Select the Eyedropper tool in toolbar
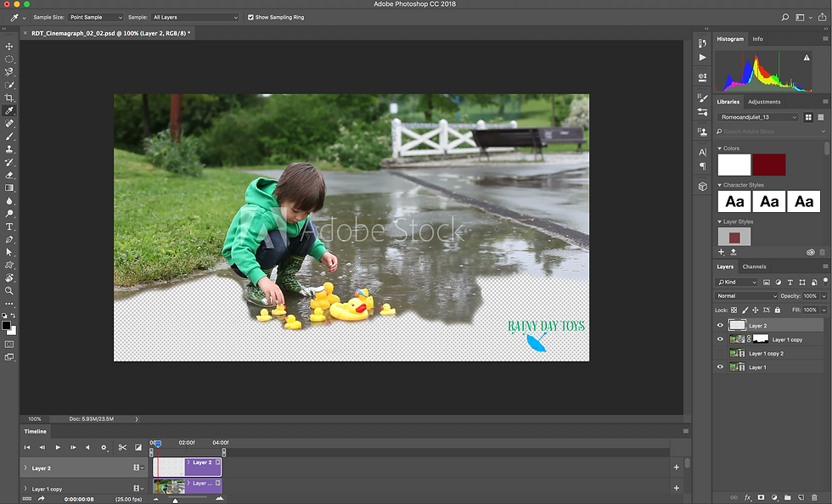Image resolution: width=832 pixels, height=504 pixels. pos(9,110)
